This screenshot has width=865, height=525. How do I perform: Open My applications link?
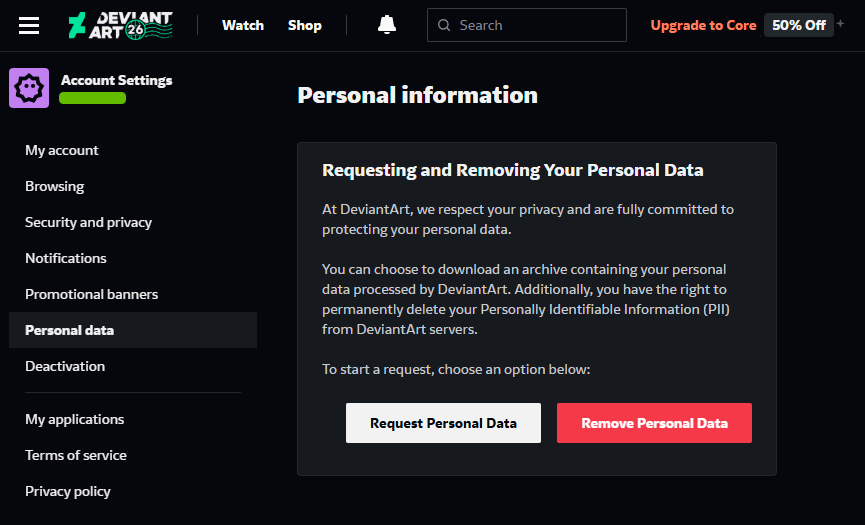(x=74, y=419)
